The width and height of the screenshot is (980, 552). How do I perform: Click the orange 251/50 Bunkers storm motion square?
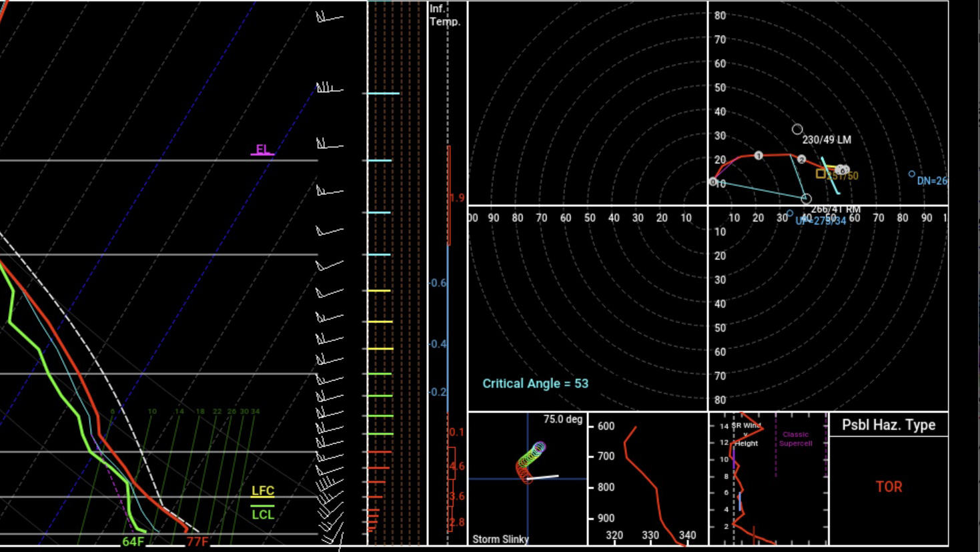click(820, 174)
